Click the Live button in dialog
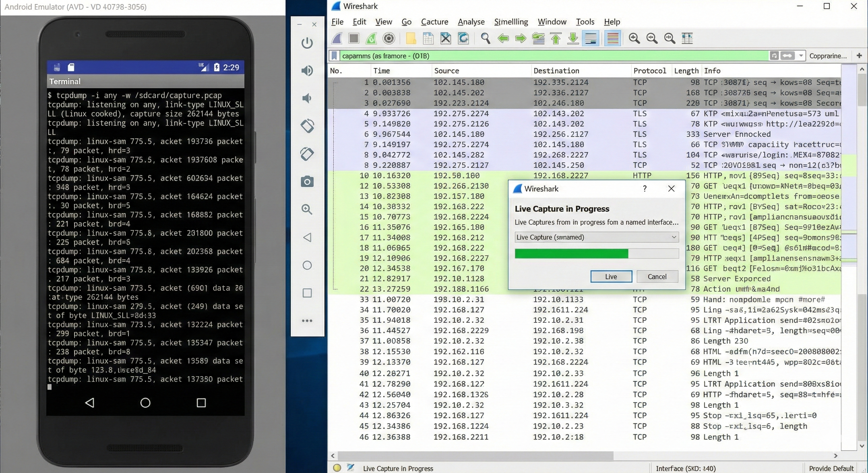Image resolution: width=868 pixels, height=473 pixels. [x=611, y=277]
